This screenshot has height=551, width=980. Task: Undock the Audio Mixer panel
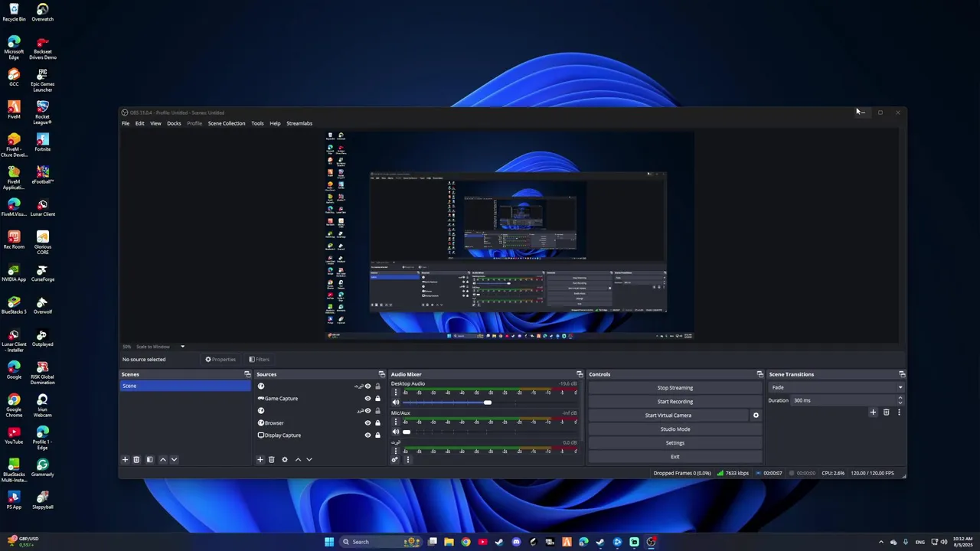[580, 374]
